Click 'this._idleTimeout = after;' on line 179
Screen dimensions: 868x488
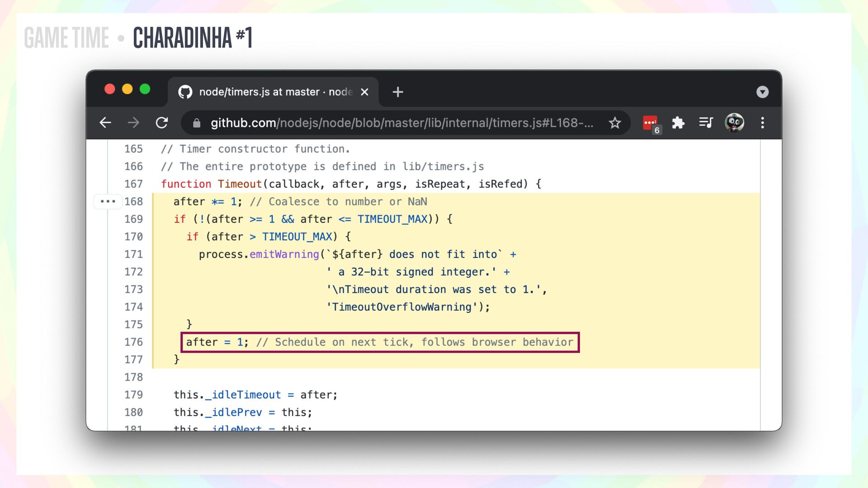coord(255,395)
